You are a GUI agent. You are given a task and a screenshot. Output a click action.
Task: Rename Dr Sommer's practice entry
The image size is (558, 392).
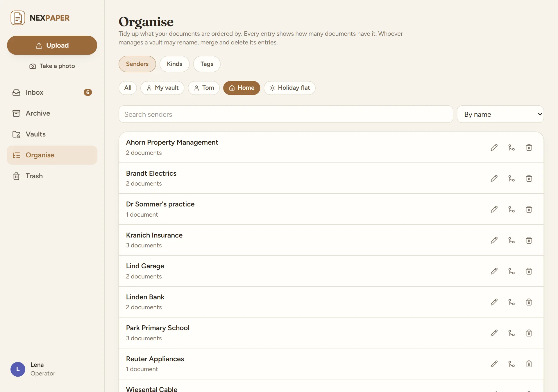494,209
